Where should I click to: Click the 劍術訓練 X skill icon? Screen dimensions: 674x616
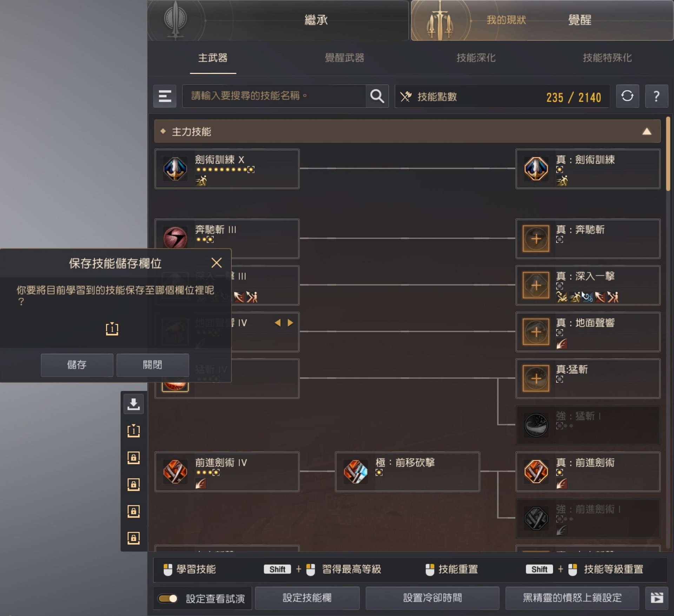(175, 169)
